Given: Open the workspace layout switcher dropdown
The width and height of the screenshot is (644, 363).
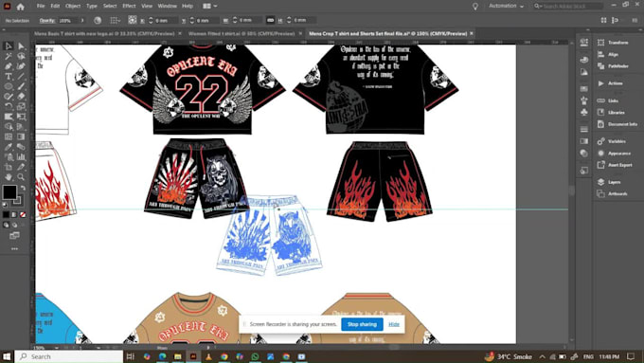Looking at the screenshot, I should [x=210, y=7].
